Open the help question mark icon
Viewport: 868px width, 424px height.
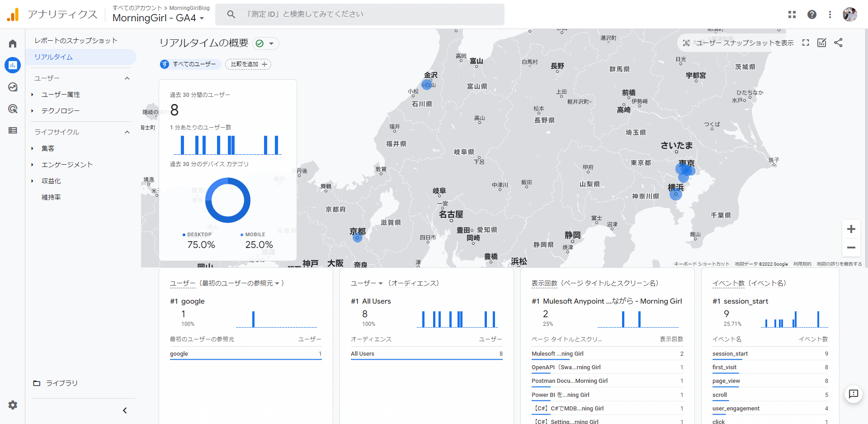click(x=811, y=14)
